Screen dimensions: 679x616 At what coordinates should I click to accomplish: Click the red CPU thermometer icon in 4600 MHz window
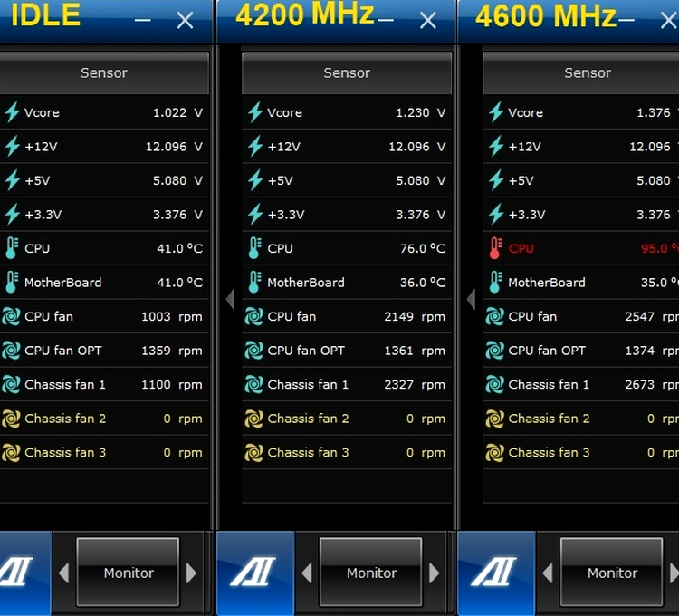point(495,248)
